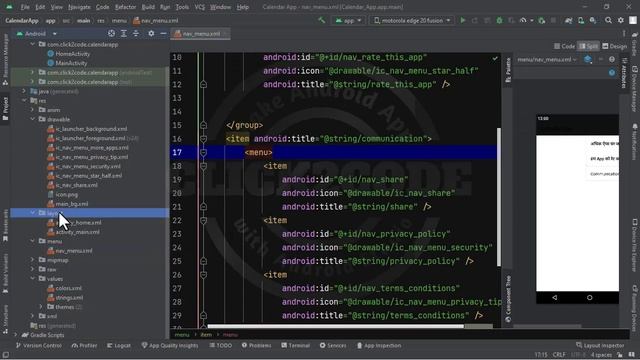Viewport: 640px width, 360px height.
Task: Open the Refactor menu
Action: pyautogui.click(x=125, y=7)
